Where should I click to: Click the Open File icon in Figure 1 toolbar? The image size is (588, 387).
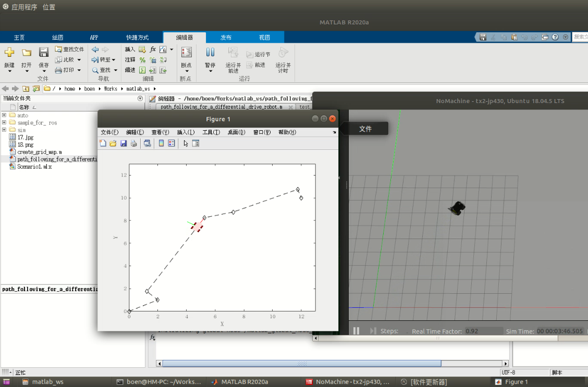pyautogui.click(x=113, y=143)
